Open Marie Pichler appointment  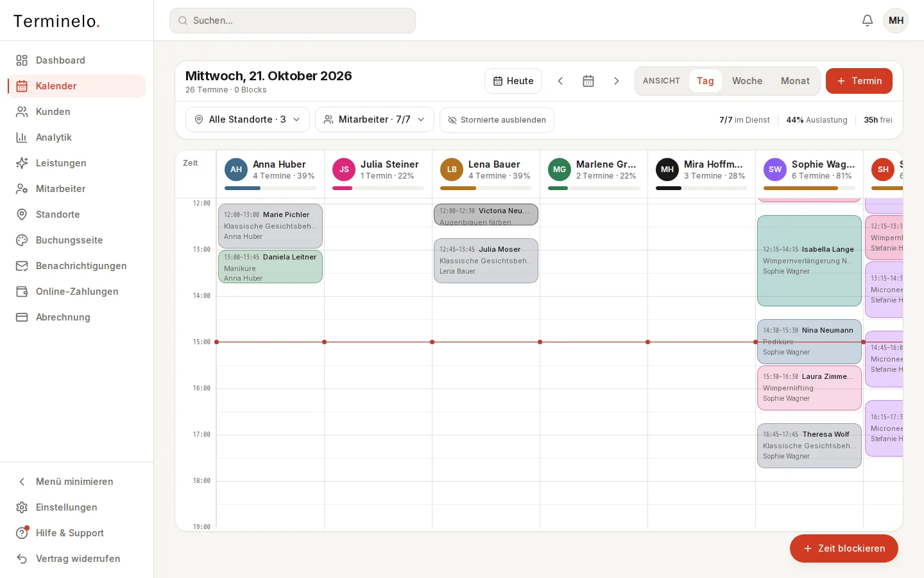click(270, 226)
